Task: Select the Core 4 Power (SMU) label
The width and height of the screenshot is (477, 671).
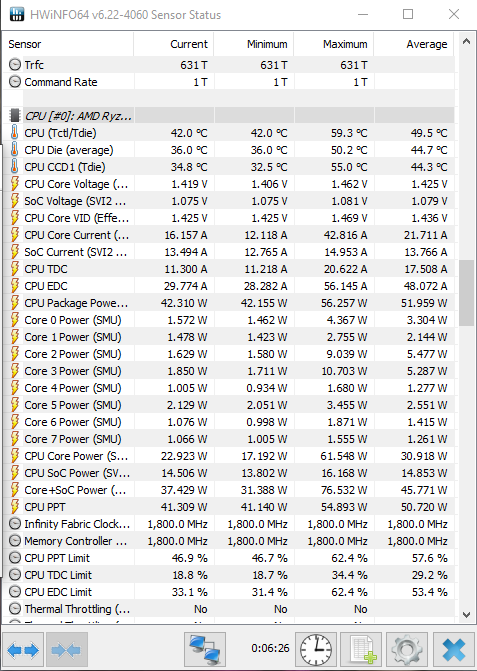Action: point(73,388)
